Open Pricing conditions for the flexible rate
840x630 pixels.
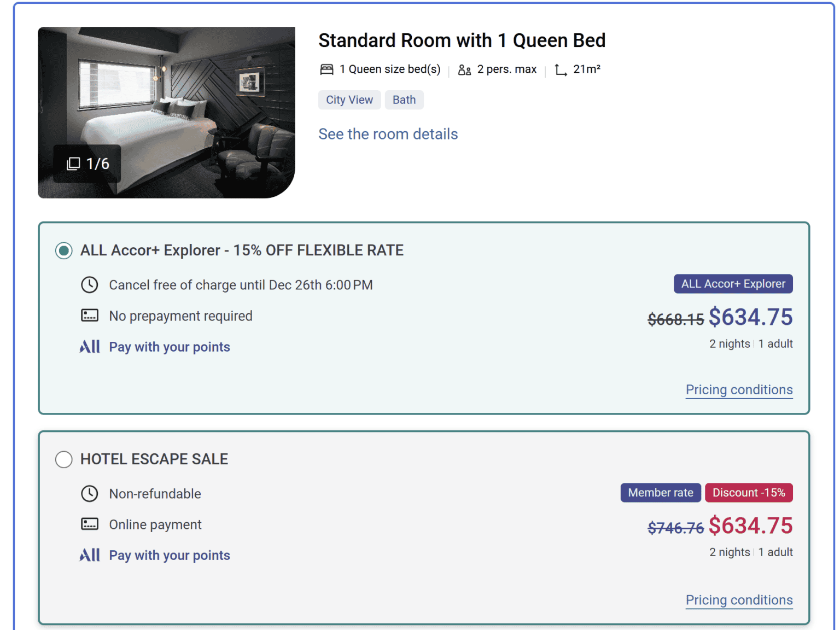[x=739, y=390]
